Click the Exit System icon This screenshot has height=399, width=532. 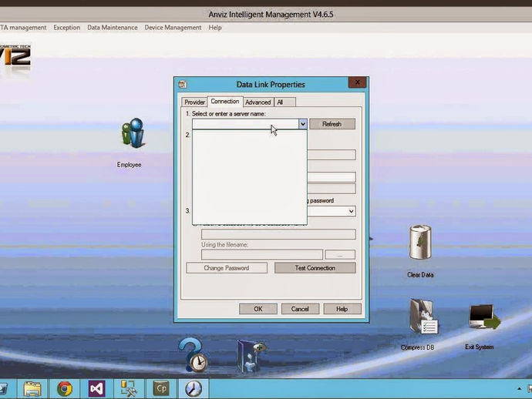click(484, 317)
